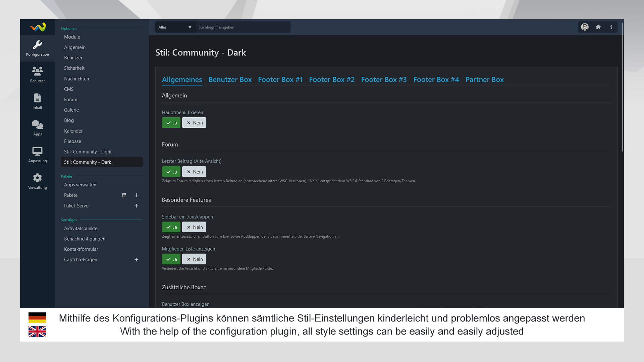Click plus icon next to Paket-Server
Screen dimensions: 644x362
137,206
